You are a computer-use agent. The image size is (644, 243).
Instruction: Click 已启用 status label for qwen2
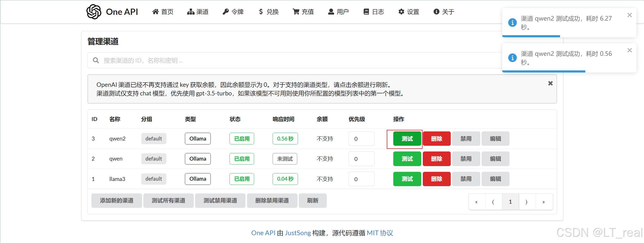click(242, 139)
